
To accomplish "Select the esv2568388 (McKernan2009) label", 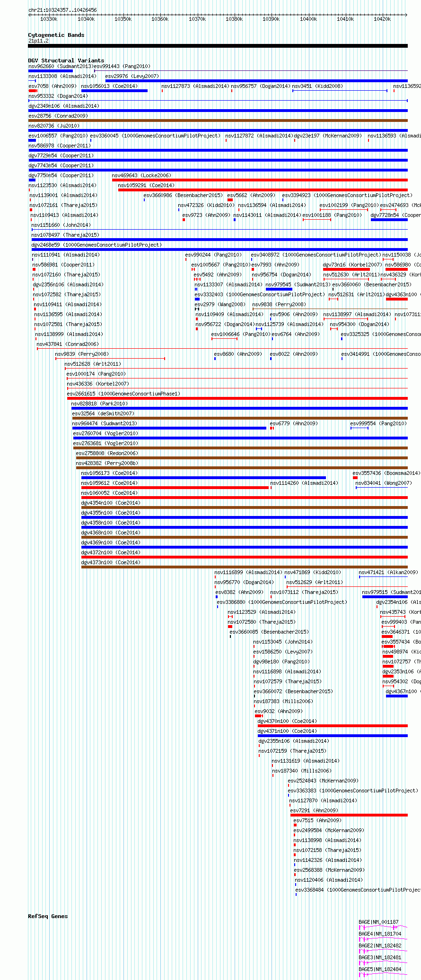I will [329, 870].
